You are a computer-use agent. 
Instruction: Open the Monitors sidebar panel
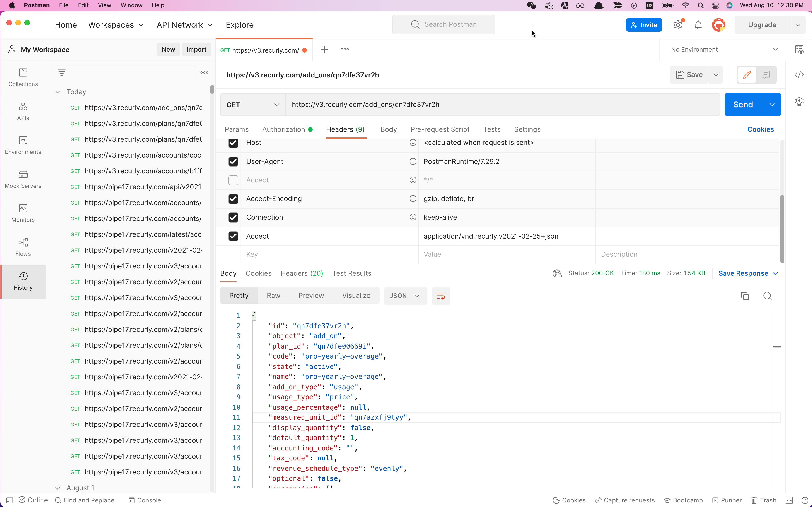pos(23,213)
